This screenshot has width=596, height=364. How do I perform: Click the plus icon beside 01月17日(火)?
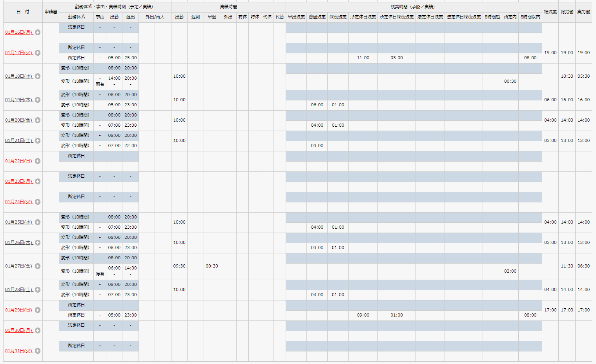tap(38, 53)
